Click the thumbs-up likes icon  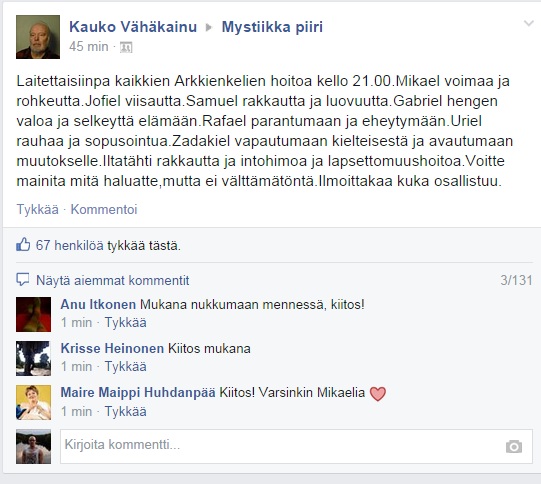(23, 245)
